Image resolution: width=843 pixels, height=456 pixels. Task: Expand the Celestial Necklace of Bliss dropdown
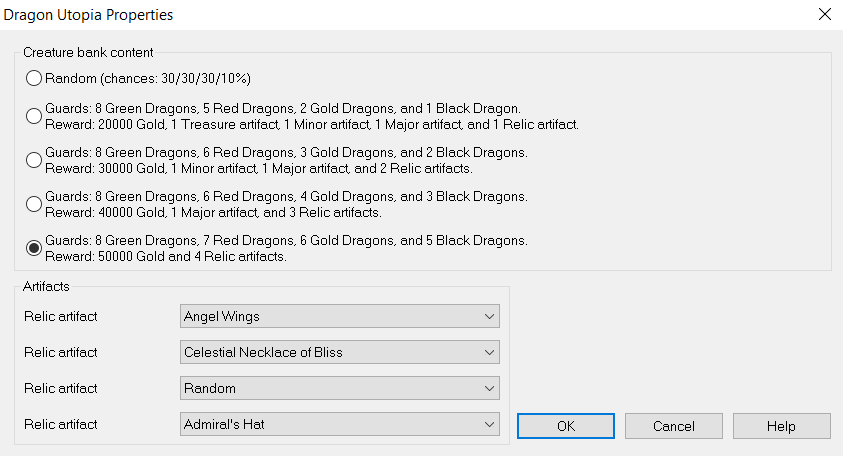pyautogui.click(x=339, y=352)
